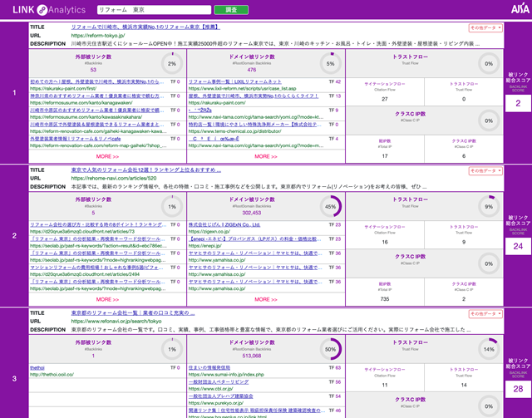Click backlink score 2 for result 1
The width and height of the screenshot is (532, 418).
coord(518,103)
